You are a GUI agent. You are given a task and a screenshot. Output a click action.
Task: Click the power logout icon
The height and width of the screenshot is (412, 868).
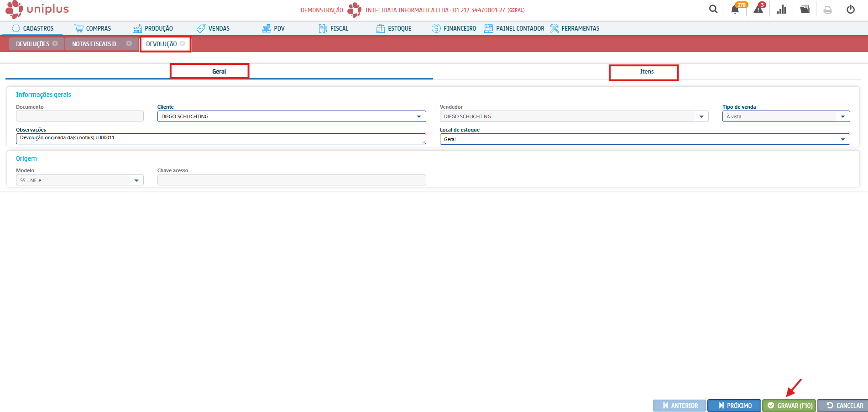pos(851,9)
